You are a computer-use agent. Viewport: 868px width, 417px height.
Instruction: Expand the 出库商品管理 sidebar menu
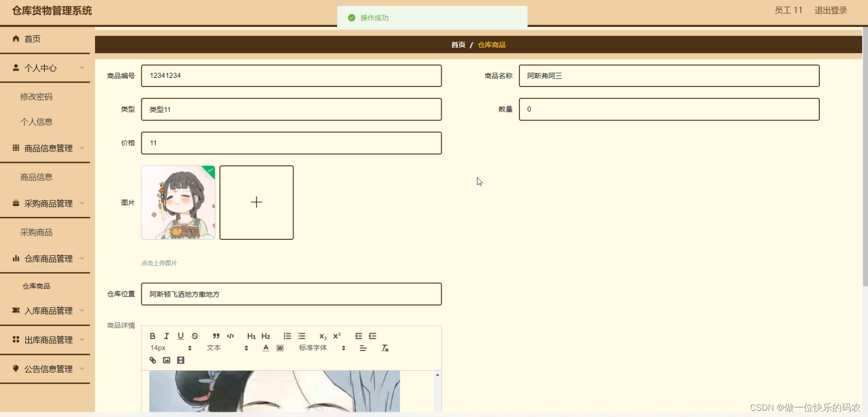[45, 340]
